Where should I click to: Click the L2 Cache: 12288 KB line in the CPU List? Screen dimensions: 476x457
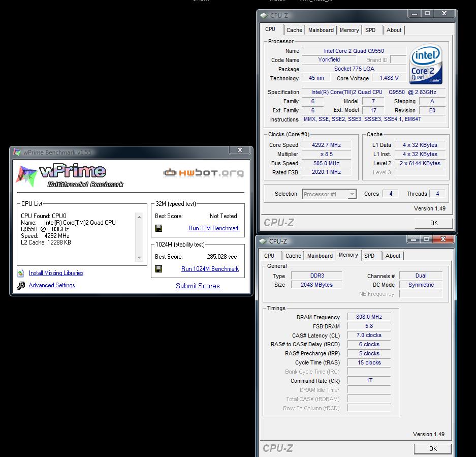46,242
